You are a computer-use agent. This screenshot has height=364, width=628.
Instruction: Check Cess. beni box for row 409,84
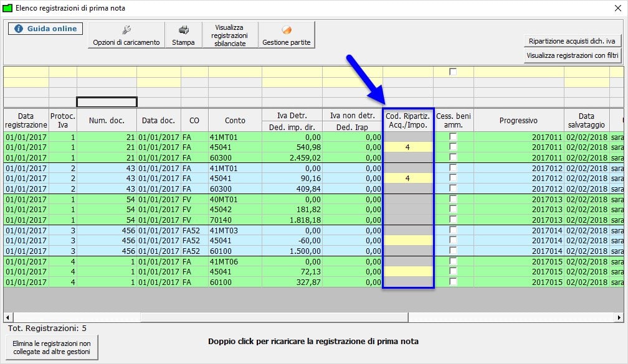[453, 189]
